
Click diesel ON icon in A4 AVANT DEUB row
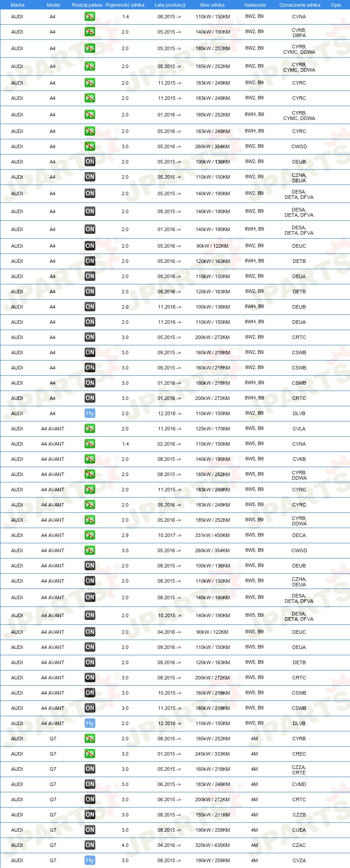[90, 566]
